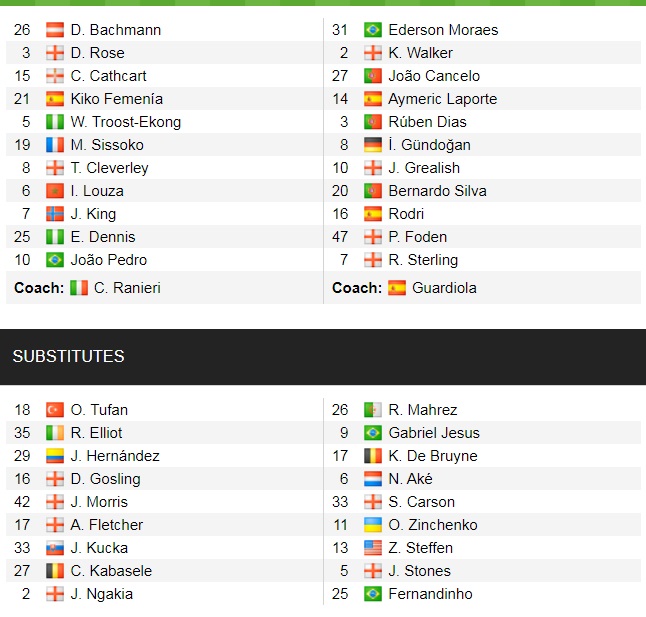Viewport: 646px width, 617px height.
Task: Open player K. De Bruyne
Action: pos(433,456)
